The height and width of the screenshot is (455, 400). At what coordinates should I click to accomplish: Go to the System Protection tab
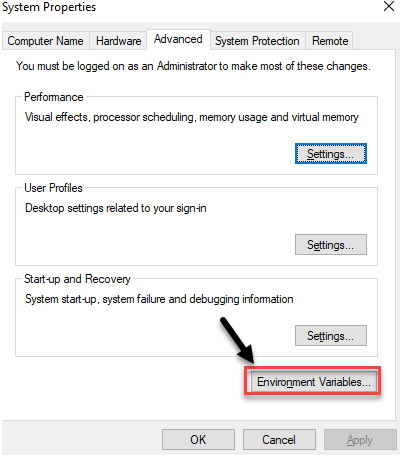[257, 41]
